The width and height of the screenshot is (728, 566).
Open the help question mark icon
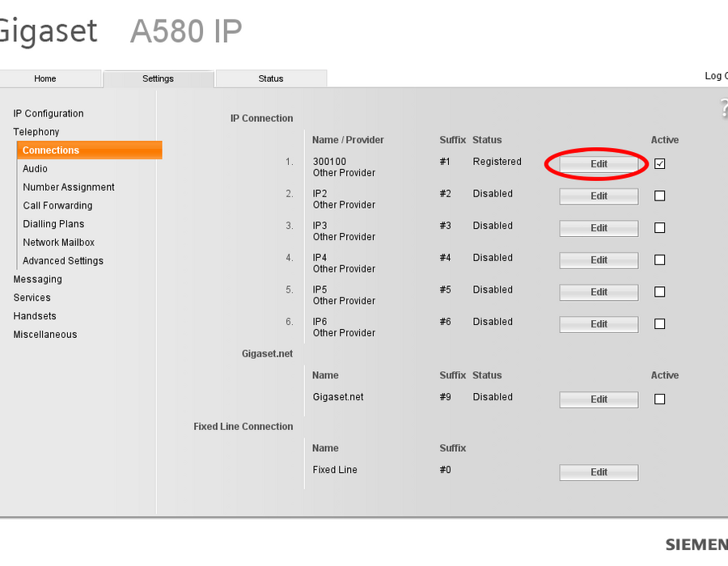coord(724,108)
